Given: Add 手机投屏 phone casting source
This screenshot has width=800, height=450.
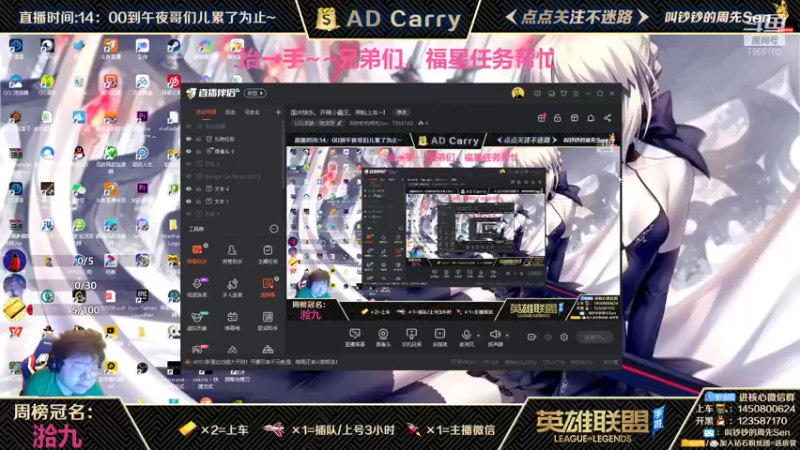Looking at the screenshot, I should tap(411, 337).
